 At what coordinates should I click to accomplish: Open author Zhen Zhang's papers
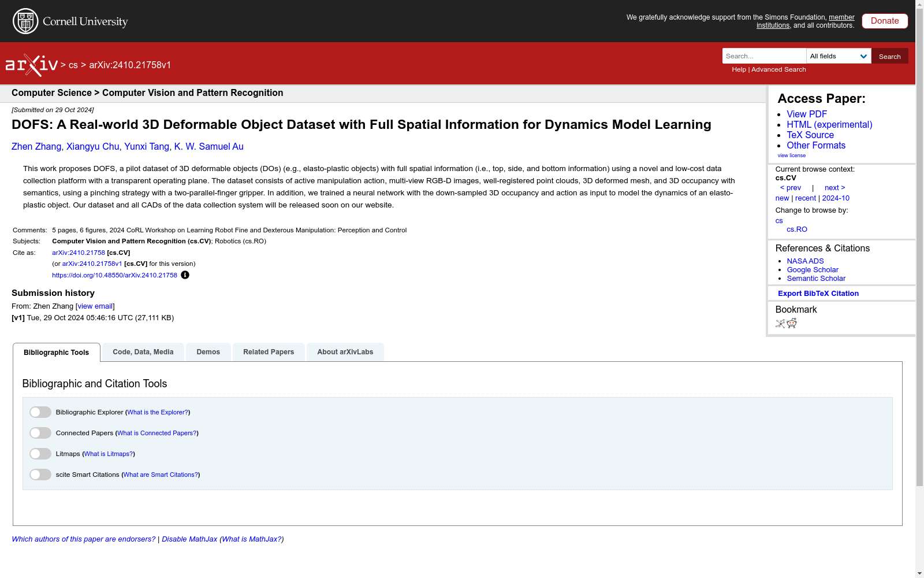pyautogui.click(x=36, y=147)
